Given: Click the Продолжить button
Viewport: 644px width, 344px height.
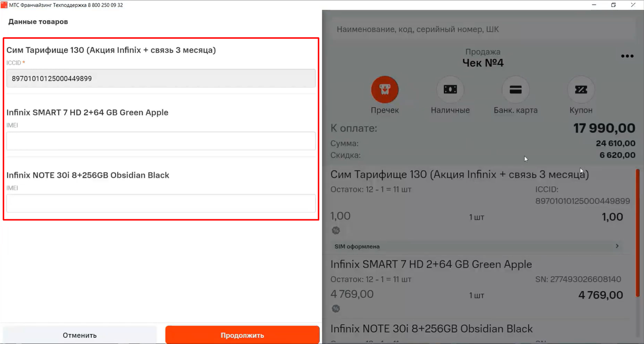Looking at the screenshot, I should [x=242, y=335].
